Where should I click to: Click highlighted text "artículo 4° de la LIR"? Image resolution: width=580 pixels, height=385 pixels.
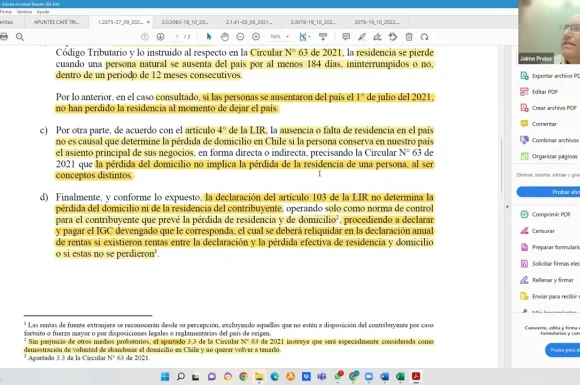pos(225,130)
